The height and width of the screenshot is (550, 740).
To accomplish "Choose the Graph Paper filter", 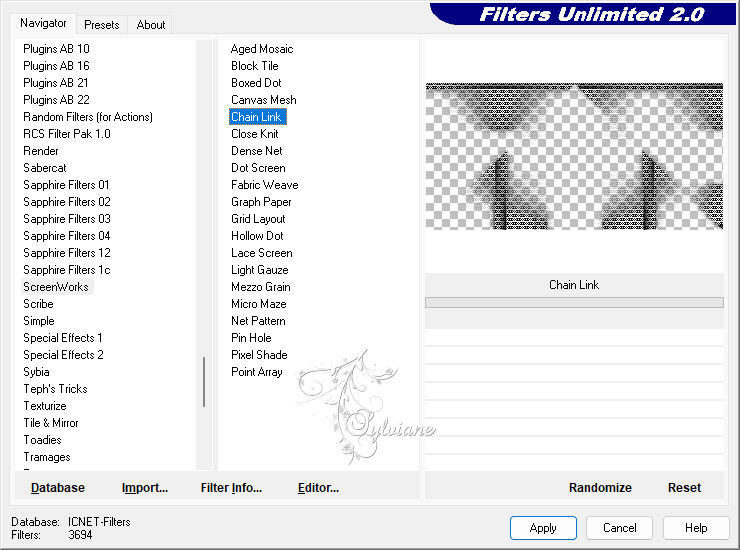I will point(261,202).
